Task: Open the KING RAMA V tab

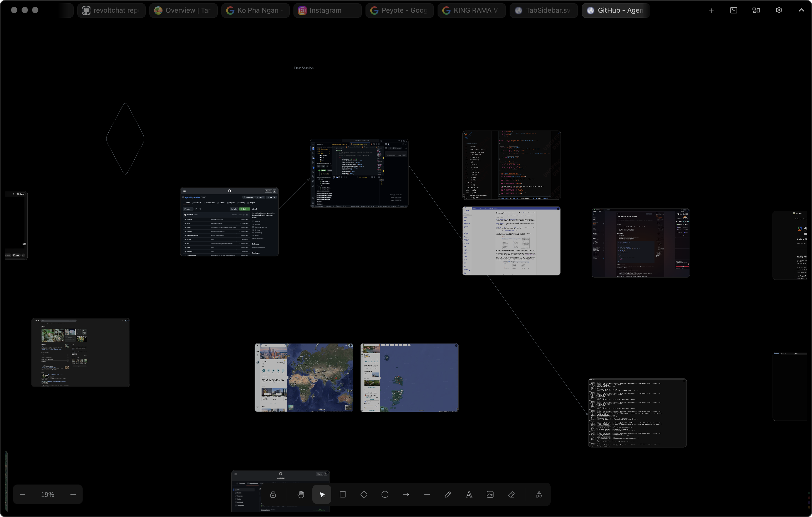Action: click(471, 10)
